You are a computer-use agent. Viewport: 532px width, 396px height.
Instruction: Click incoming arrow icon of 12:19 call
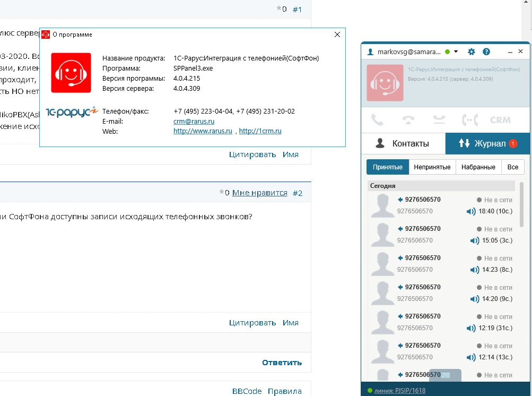coord(400,316)
